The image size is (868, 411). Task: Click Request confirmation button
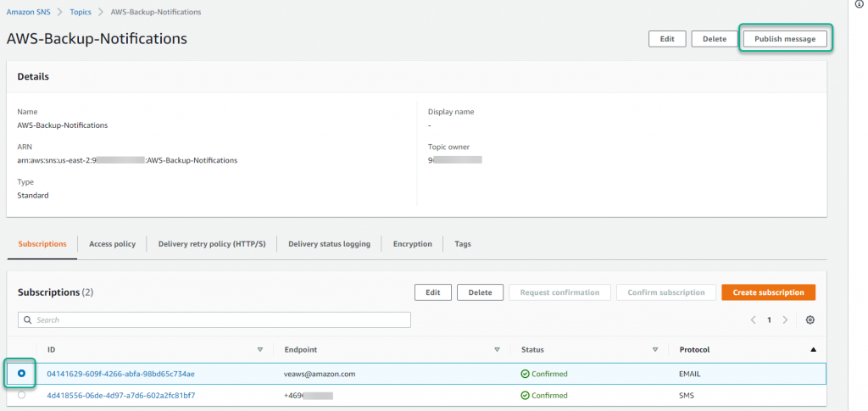coord(559,292)
